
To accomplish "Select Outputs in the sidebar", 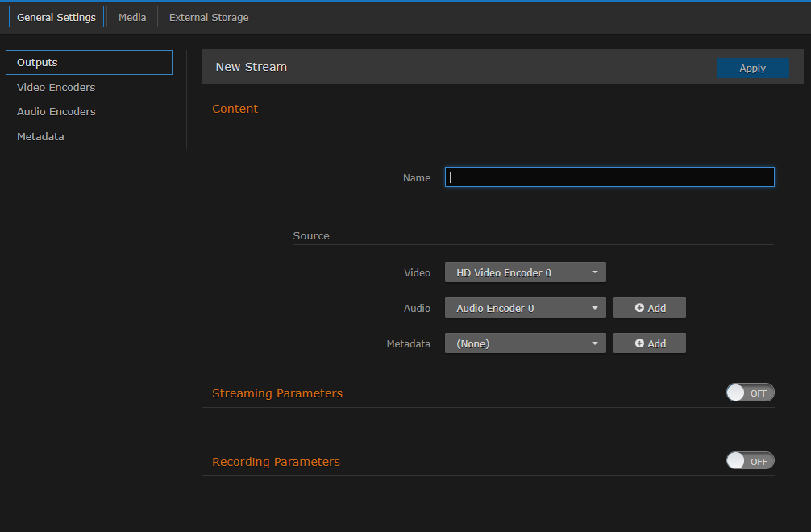I will point(37,62).
